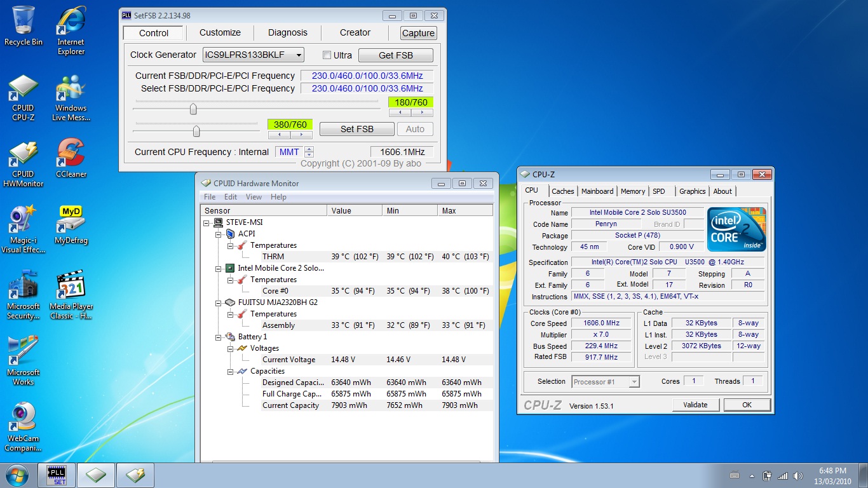Select the FUJITSU hard drive icon
Screen dimensions: 868x488
tap(230, 302)
